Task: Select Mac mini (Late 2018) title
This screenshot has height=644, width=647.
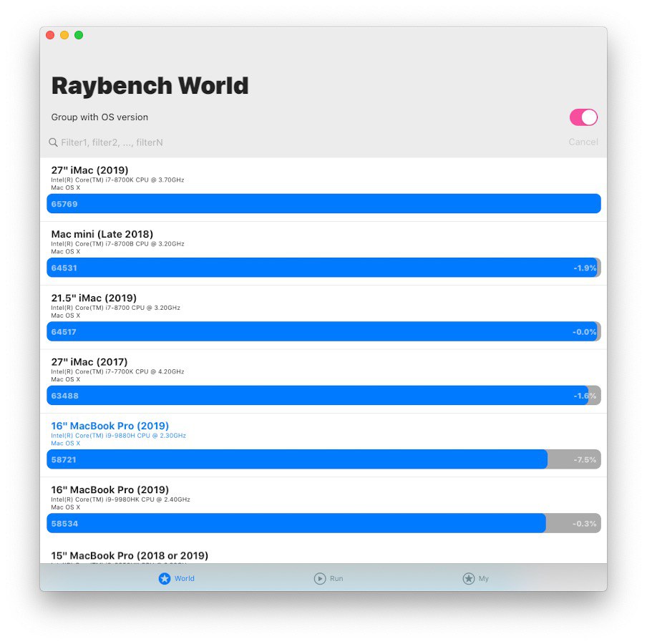Action: [x=102, y=234]
